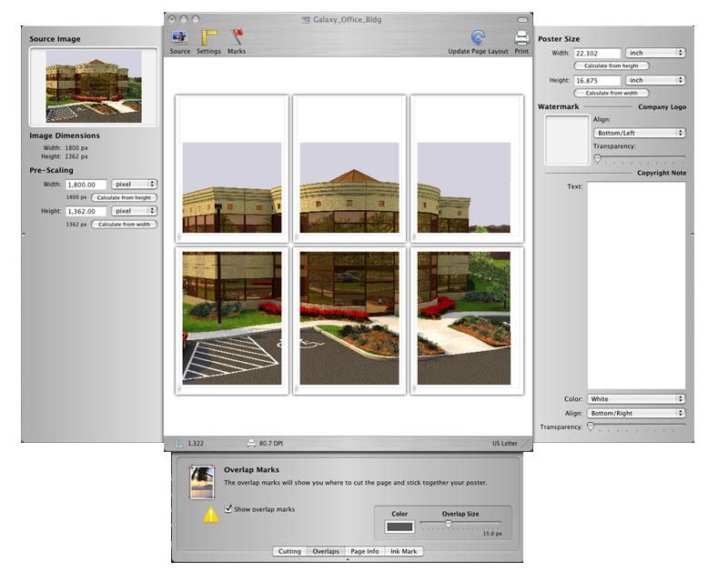
Task: Switch to the Ink Mark tab
Action: [403, 551]
